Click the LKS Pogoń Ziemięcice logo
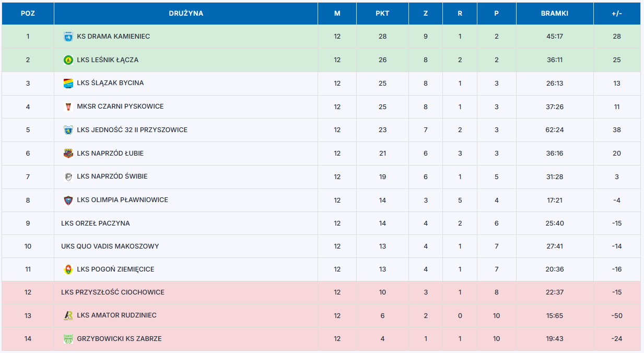 coord(68,269)
